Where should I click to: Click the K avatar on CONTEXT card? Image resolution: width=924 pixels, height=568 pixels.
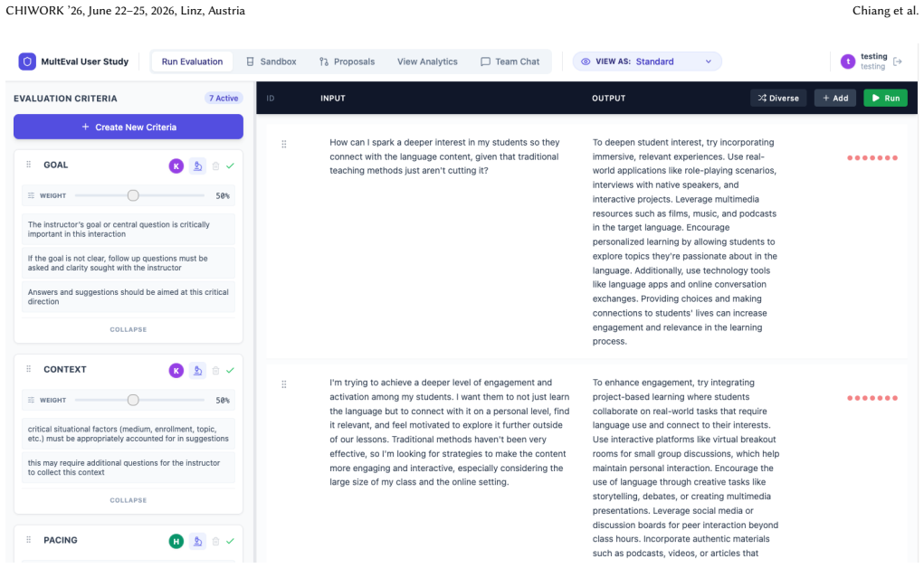click(176, 371)
